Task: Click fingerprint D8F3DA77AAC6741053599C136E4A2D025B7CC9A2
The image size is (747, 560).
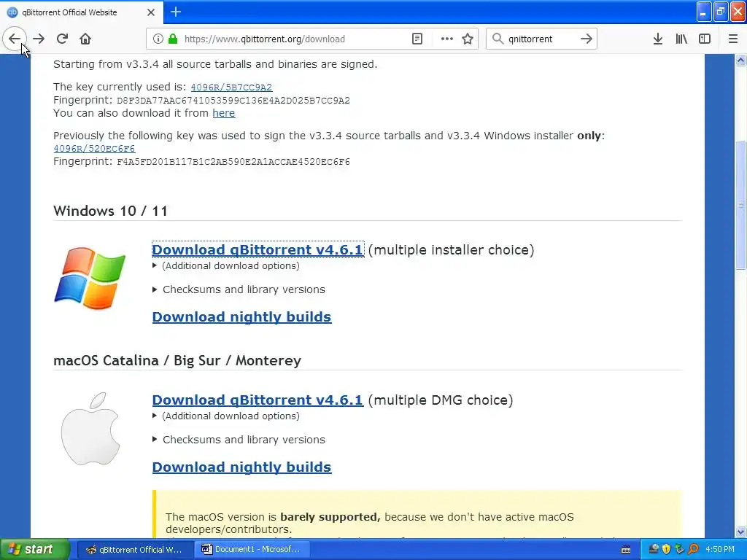Action: pyautogui.click(x=233, y=101)
